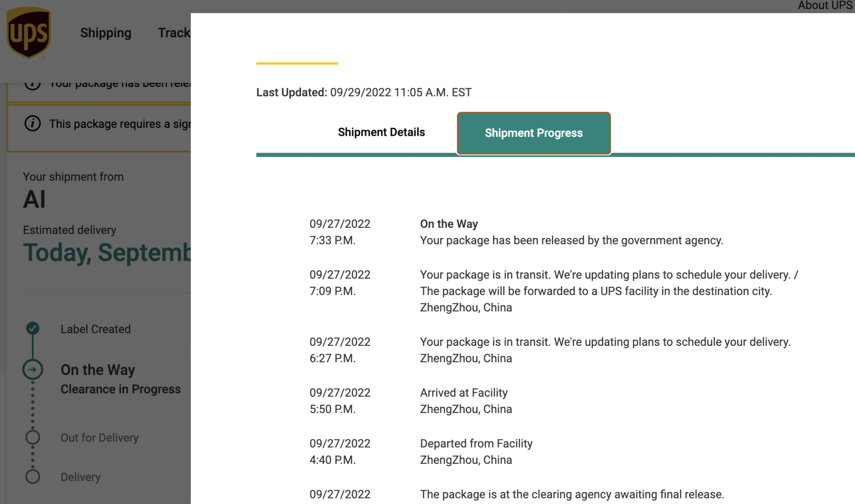This screenshot has width=855, height=504.
Task: Click the Delivery step circle marker
Action: (x=33, y=477)
